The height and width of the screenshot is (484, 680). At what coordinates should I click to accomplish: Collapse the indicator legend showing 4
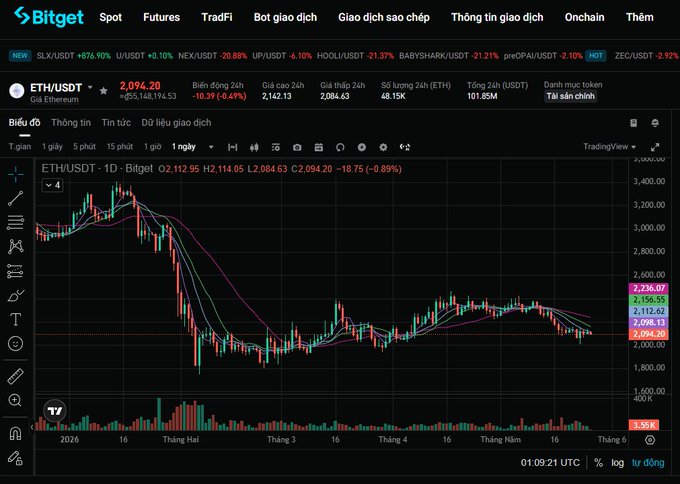[52, 185]
